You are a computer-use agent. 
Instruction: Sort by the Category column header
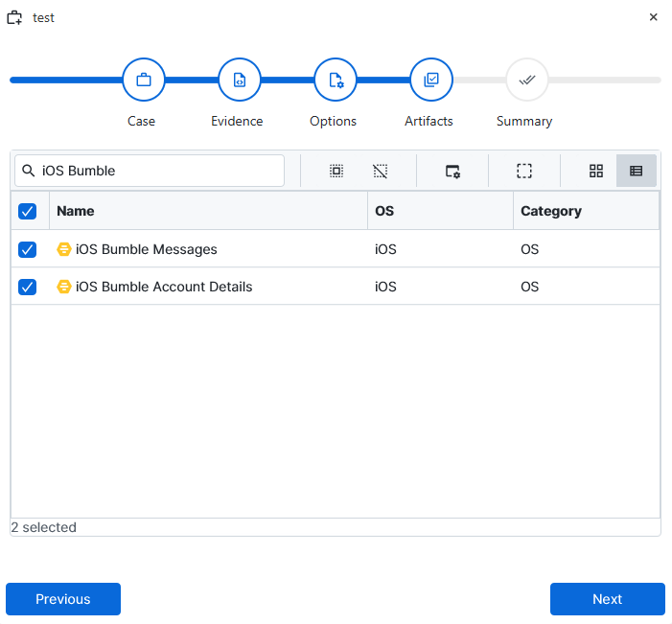[x=550, y=211]
